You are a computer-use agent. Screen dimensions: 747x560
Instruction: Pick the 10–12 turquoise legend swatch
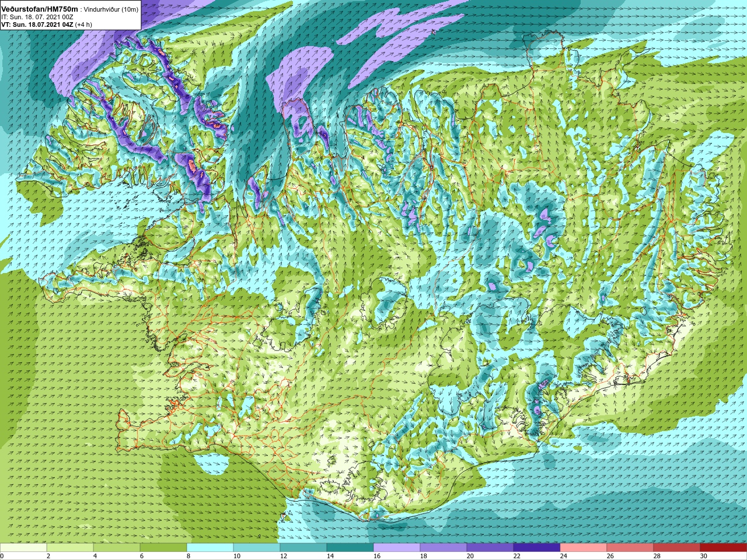click(x=257, y=547)
